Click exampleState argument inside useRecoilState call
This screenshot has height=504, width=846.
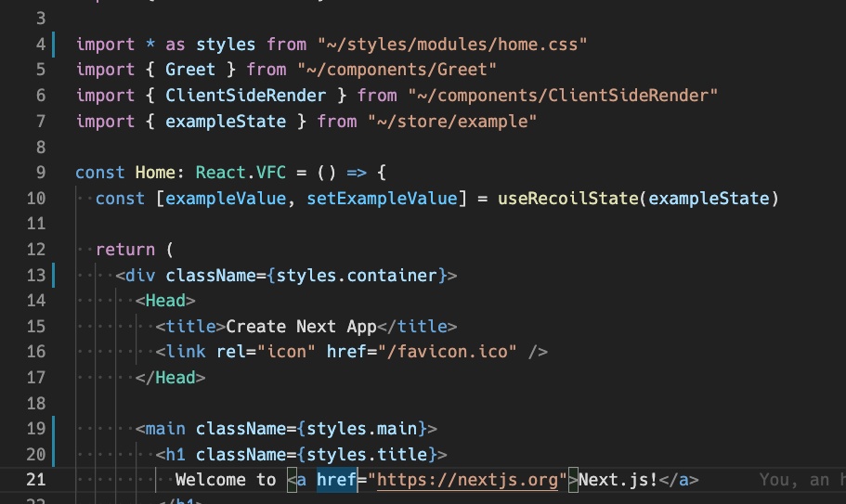(709, 199)
